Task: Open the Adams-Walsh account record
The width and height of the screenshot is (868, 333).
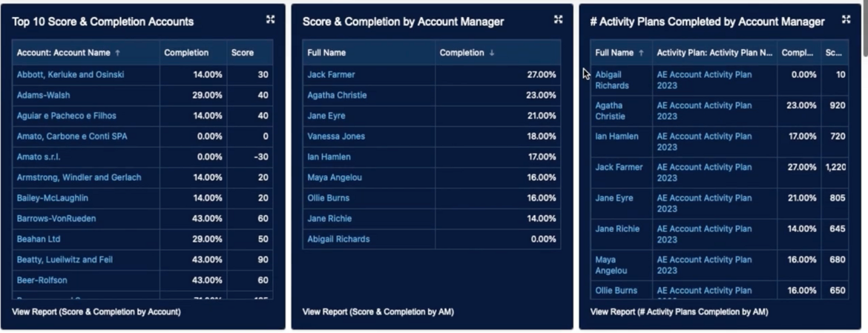Action: pos(44,95)
